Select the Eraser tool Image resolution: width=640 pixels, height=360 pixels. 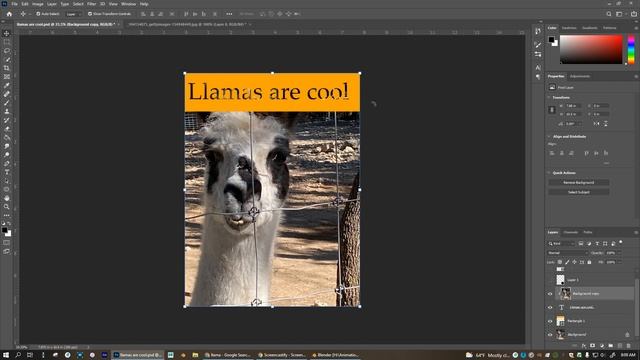(x=7, y=129)
